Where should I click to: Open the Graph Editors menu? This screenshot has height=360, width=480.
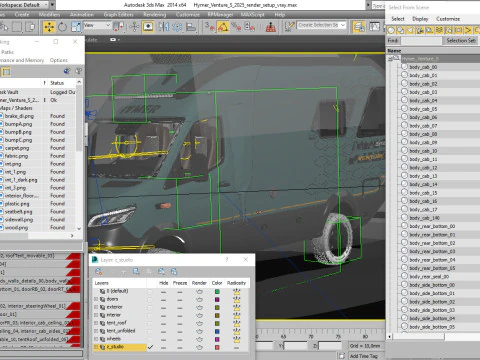pyautogui.click(x=118, y=14)
